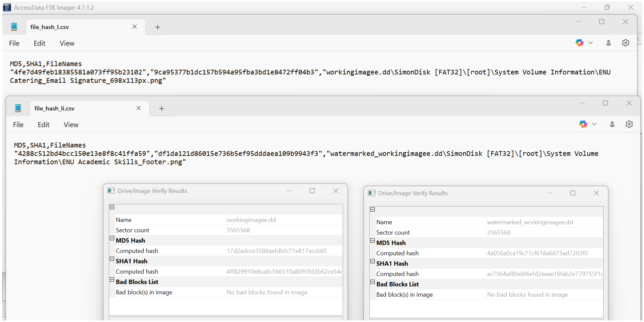
Task: Open File menu in file_hash_l.csv Notepad
Action: tap(14, 43)
